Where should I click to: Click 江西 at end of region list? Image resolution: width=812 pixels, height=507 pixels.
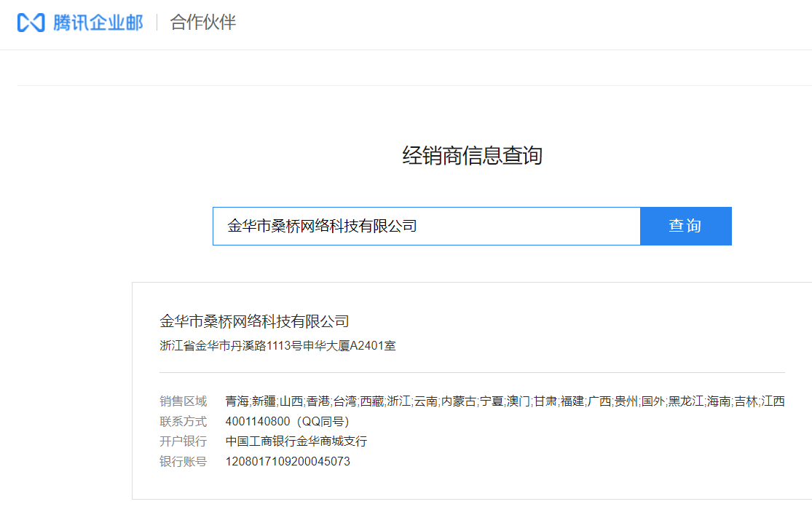tap(773, 401)
